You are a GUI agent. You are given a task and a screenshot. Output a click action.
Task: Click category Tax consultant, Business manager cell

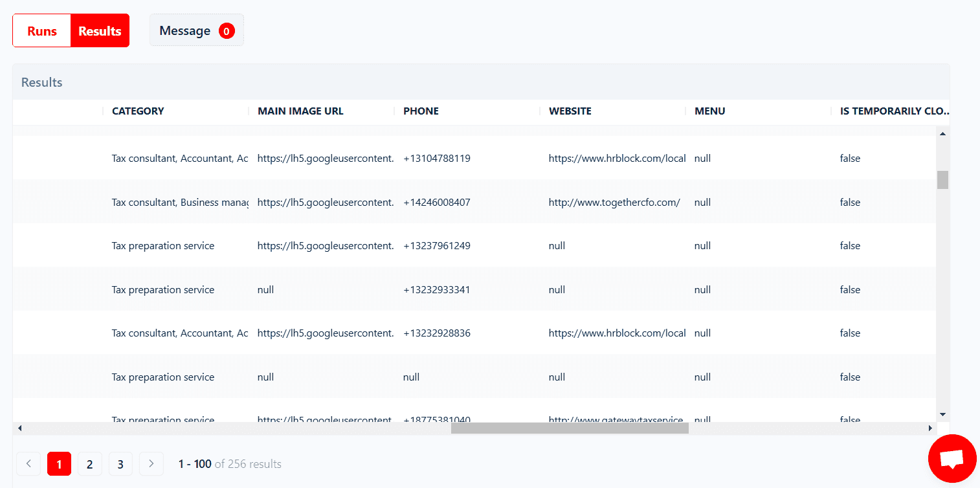point(180,203)
